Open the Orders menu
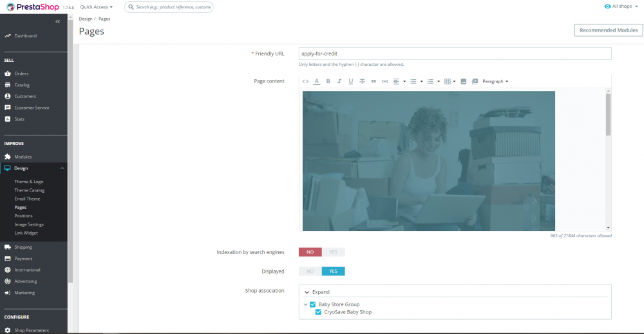Screen dimensions: 644x334 coord(21,74)
